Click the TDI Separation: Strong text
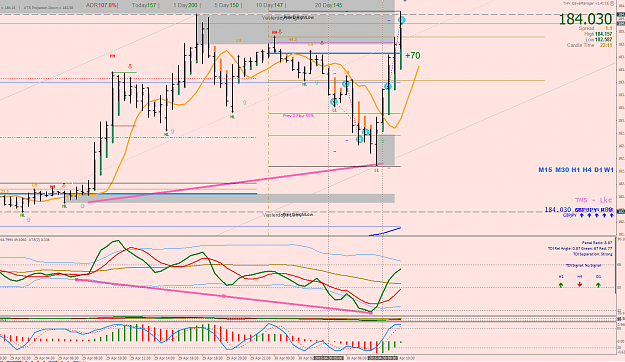625x362 pixels. click(x=593, y=254)
